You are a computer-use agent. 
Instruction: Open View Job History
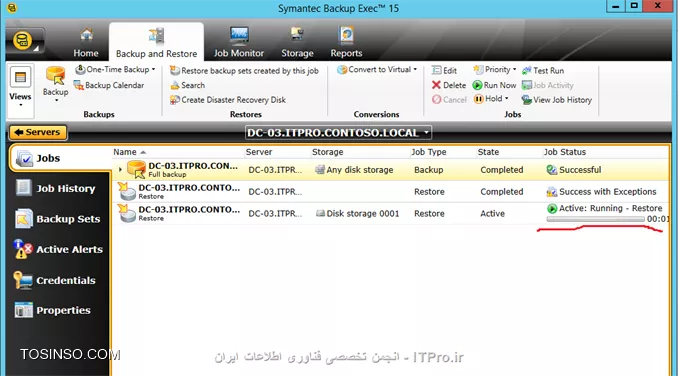pos(556,100)
